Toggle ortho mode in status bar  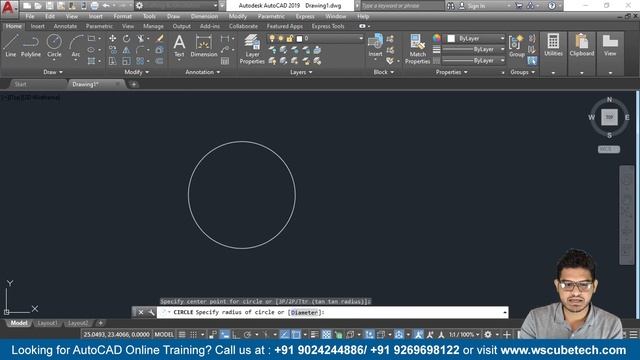[236, 335]
